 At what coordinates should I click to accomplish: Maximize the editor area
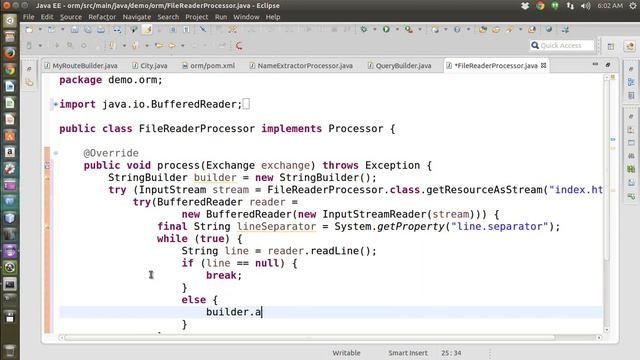point(608,64)
